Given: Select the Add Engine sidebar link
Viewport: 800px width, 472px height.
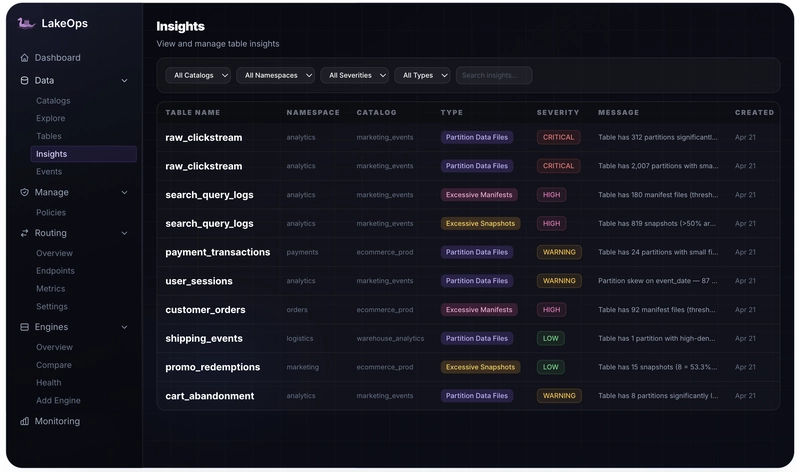Looking at the screenshot, I should pyautogui.click(x=58, y=401).
